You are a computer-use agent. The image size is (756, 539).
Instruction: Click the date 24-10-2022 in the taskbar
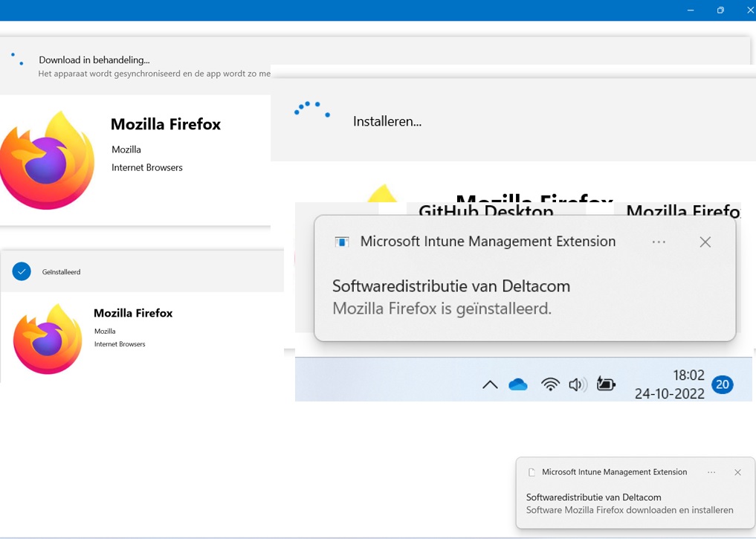(669, 394)
